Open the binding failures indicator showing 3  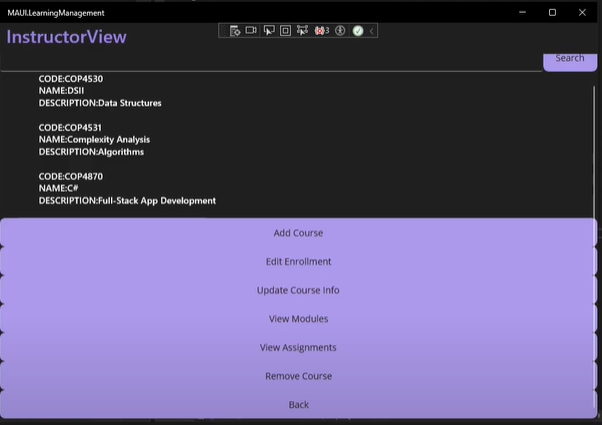point(322,31)
